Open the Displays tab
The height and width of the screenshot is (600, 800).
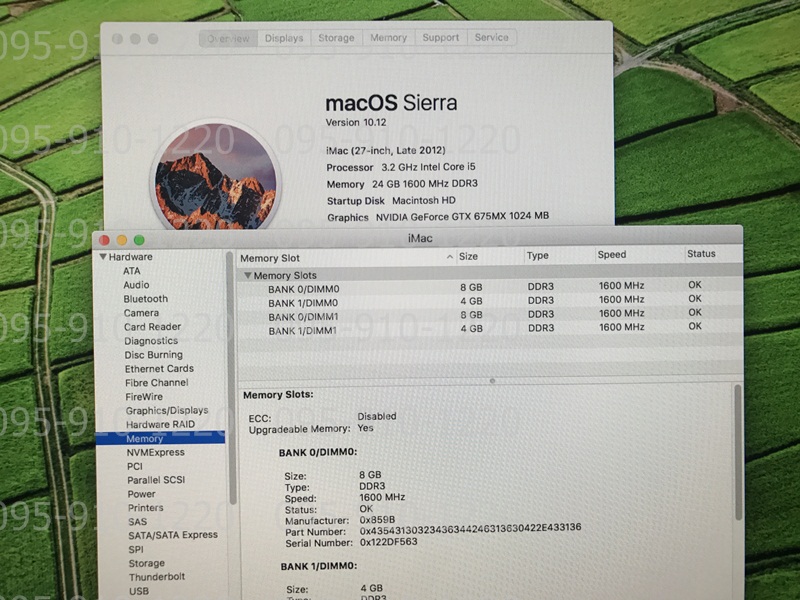[x=284, y=38]
